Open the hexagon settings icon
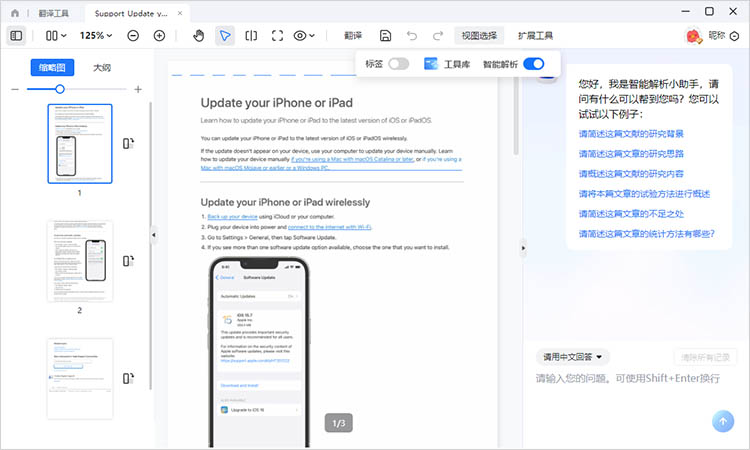 point(735,36)
